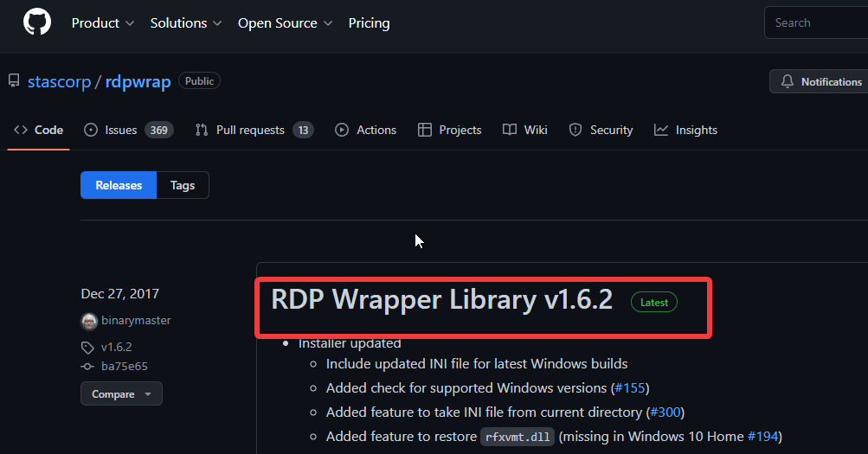868x454 pixels.
Task: Select the Code tab
Action: (x=38, y=130)
